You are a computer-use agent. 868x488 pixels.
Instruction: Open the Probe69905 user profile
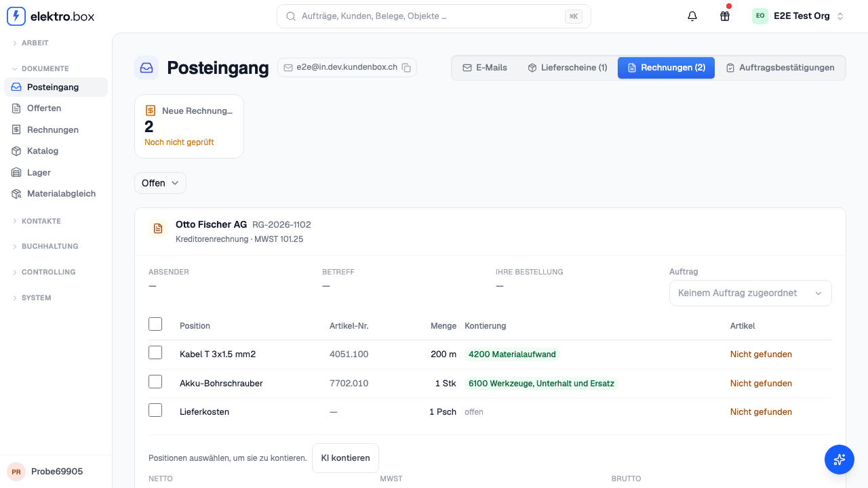[56, 472]
